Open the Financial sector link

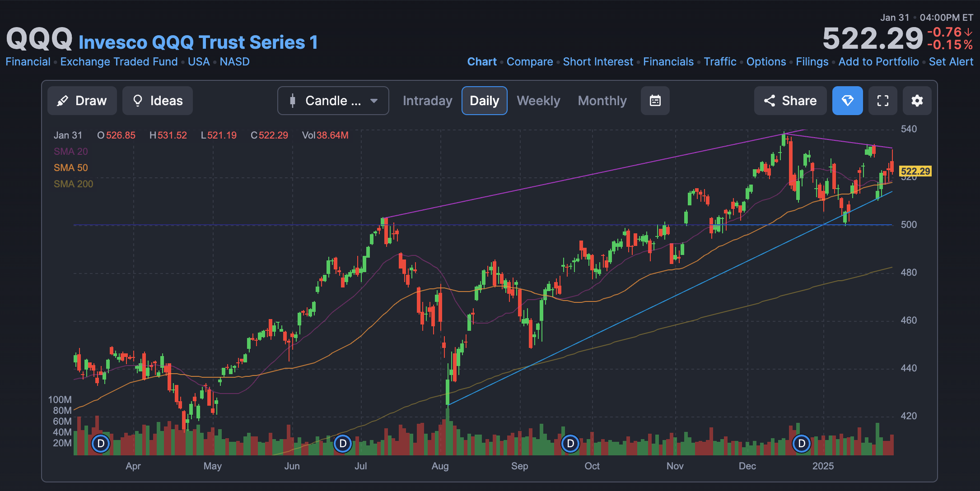28,62
